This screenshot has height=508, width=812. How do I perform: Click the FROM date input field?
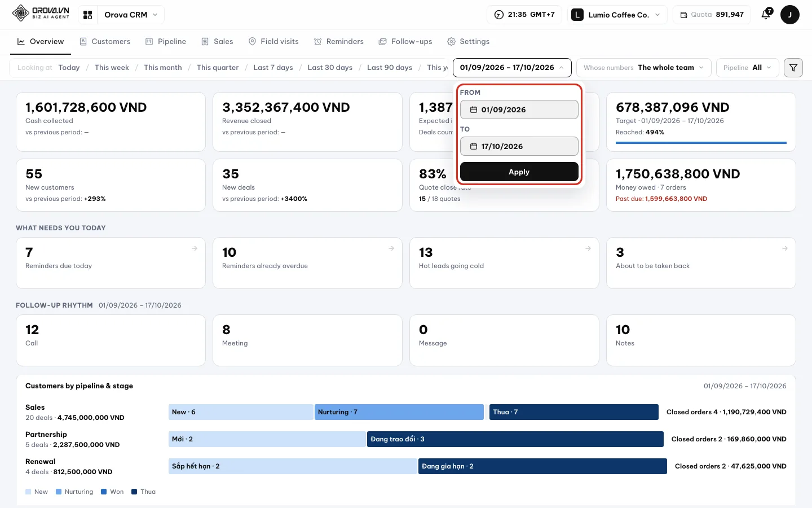click(x=519, y=110)
